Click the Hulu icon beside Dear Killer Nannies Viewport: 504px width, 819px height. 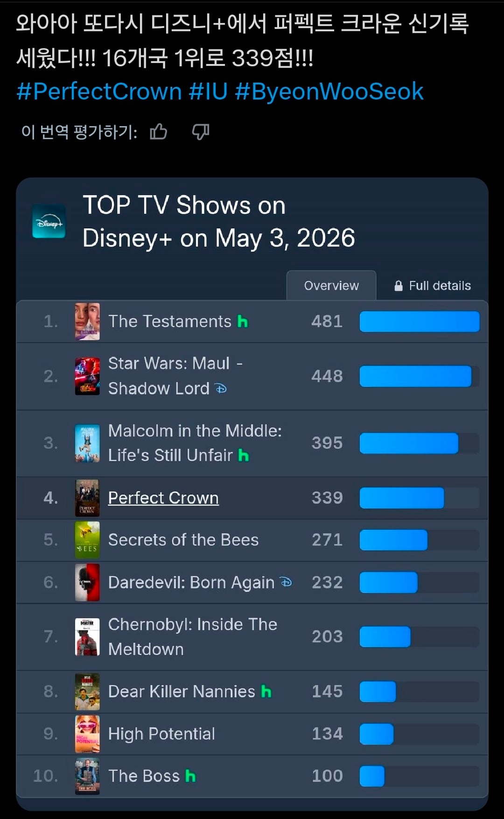(266, 692)
